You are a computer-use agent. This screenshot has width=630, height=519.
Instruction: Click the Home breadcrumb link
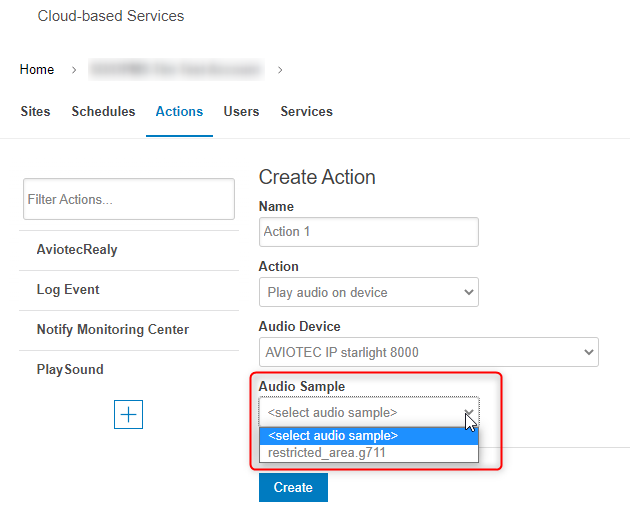(x=37, y=69)
